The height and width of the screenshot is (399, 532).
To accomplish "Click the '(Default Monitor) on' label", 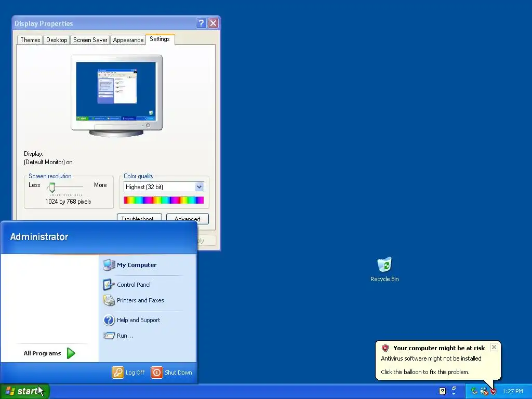I will (48, 162).
